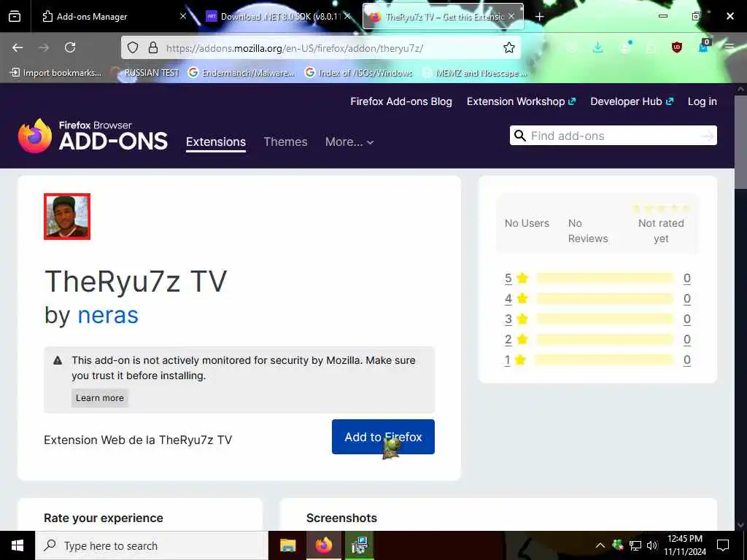Open the Extension Workshop link
This screenshot has width=747, height=560.
[x=521, y=101]
